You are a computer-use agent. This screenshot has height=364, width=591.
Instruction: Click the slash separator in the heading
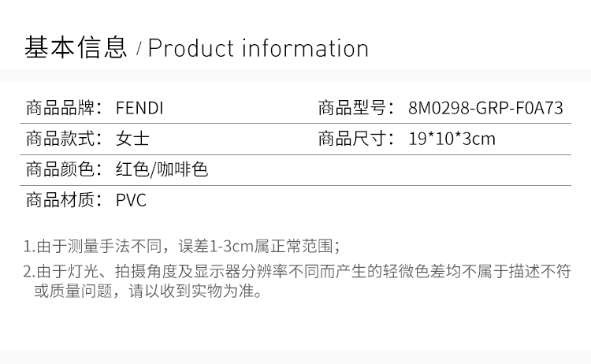coord(139,50)
